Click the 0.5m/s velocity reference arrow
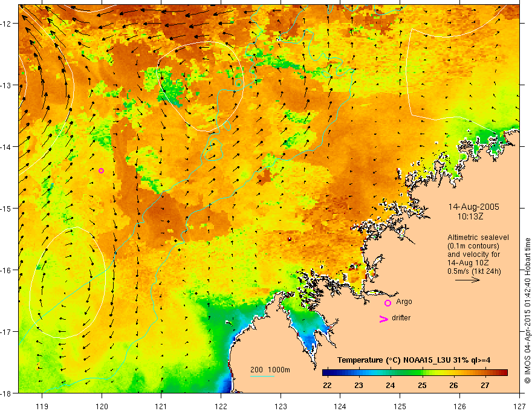 click(467, 280)
